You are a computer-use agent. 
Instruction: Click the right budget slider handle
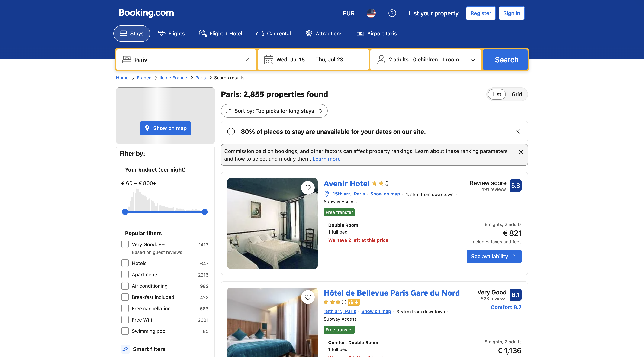tap(204, 212)
